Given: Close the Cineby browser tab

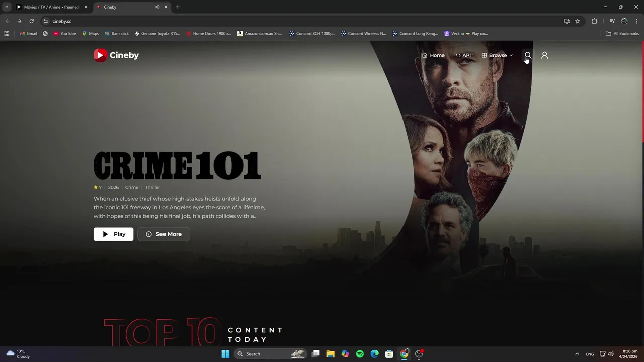Looking at the screenshot, I should pyautogui.click(x=166, y=7).
